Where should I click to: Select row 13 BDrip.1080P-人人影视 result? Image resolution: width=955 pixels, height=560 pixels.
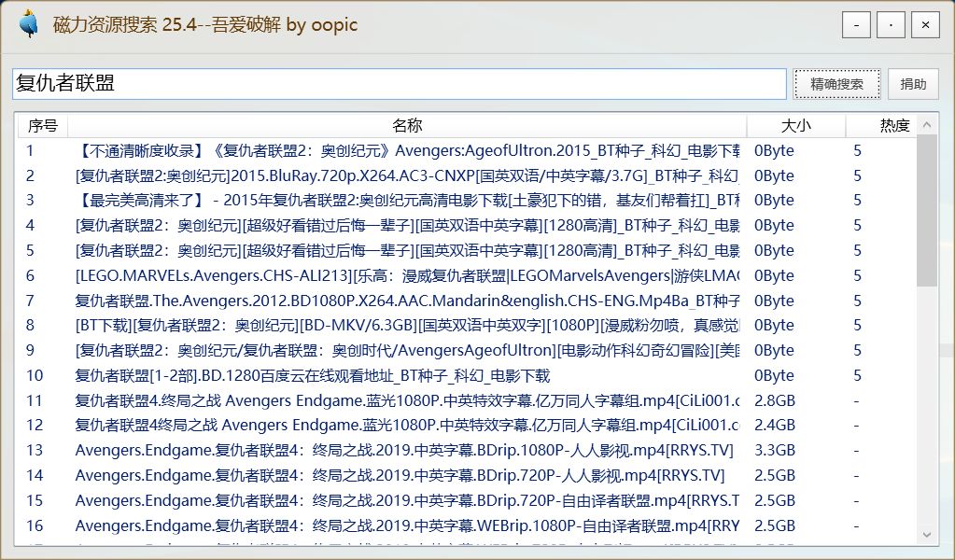[x=404, y=450]
